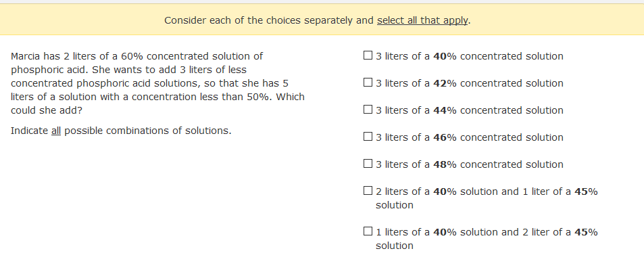Click the '1 liters of a 40% solution and 2 liter' label

[487, 239]
